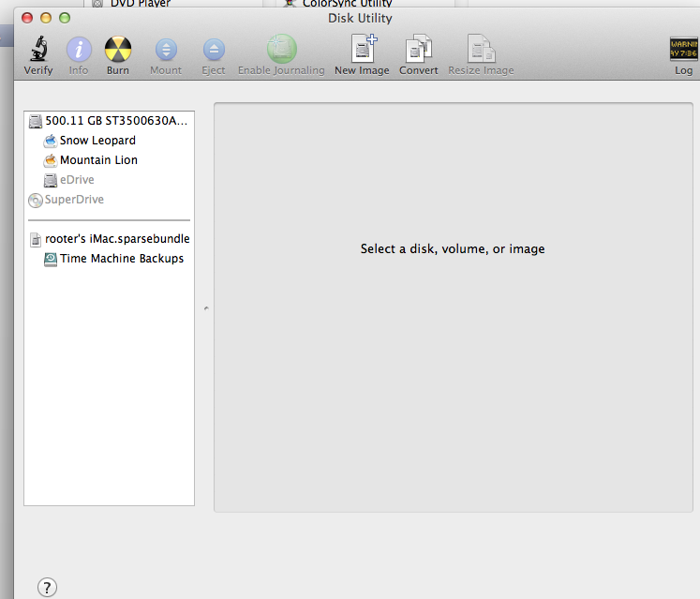Click the SuperDrive optical disc icon

click(36, 200)
